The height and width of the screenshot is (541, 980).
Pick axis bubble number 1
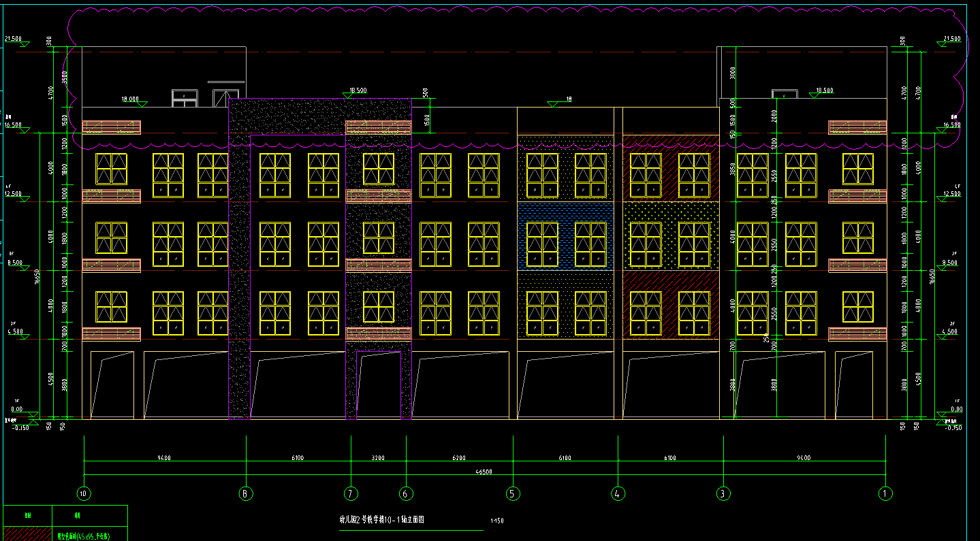[x=885, y=493]
